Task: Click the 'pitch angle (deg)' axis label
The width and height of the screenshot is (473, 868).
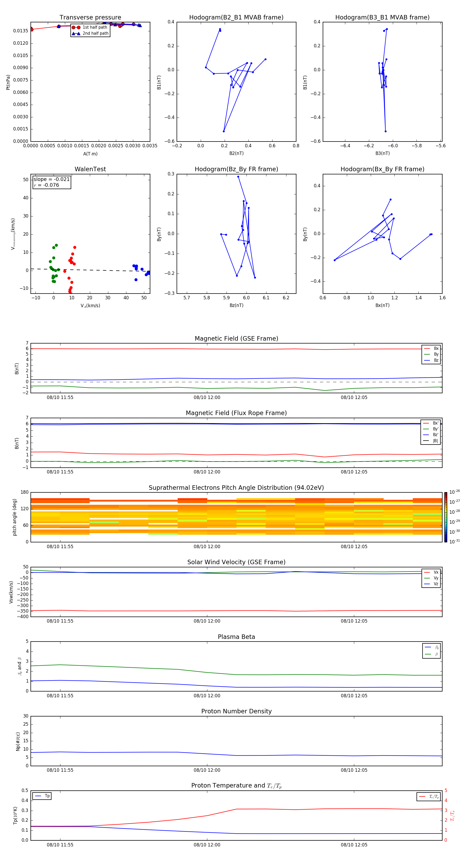Action: (x=14, y=517)
